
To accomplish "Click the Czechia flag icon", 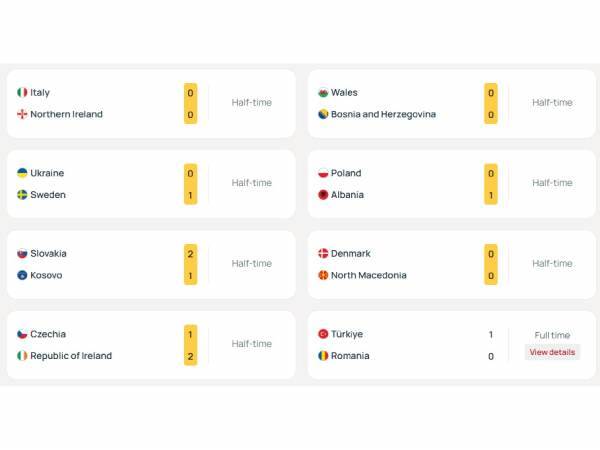I will pos(22,334).
